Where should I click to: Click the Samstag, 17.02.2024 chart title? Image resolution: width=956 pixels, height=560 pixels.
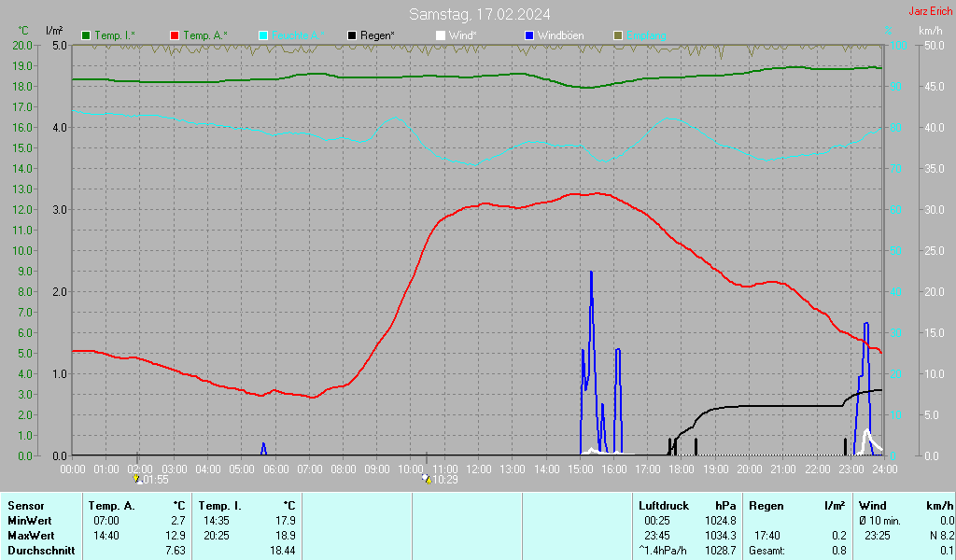(x=479, y=14)
